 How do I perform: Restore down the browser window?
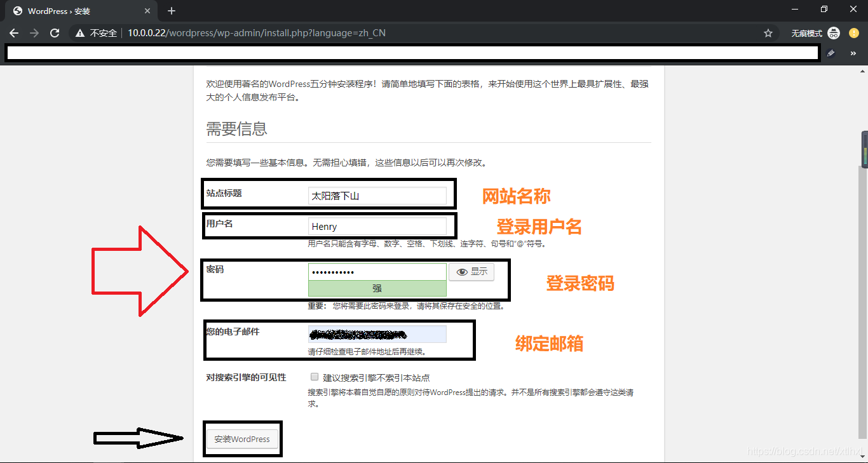coord(824,9)
